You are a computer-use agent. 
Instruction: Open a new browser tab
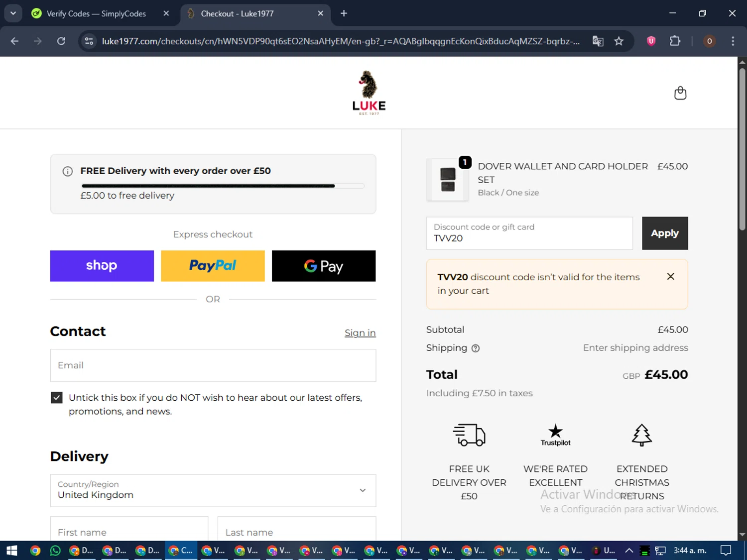344,13
